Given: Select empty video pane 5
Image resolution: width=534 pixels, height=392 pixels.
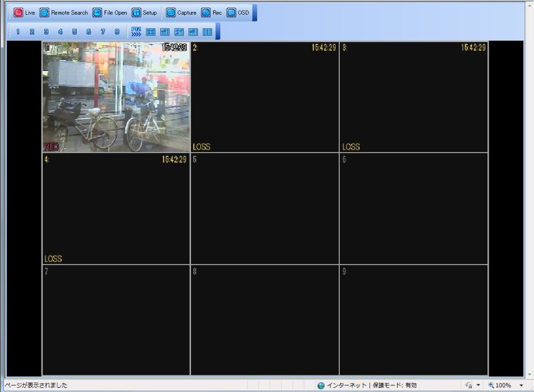Looking at the screenshot, I should [x=265, y=208].
